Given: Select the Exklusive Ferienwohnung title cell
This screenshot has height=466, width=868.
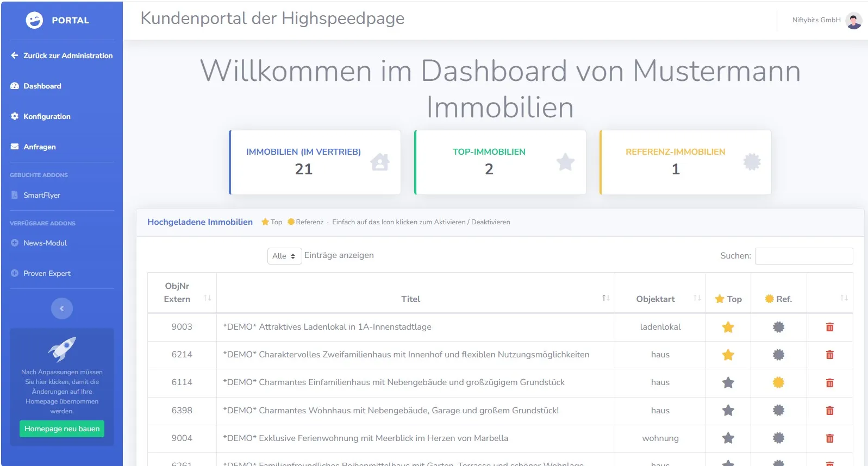Looking at the screenshot, I should [x=416, y=438].
